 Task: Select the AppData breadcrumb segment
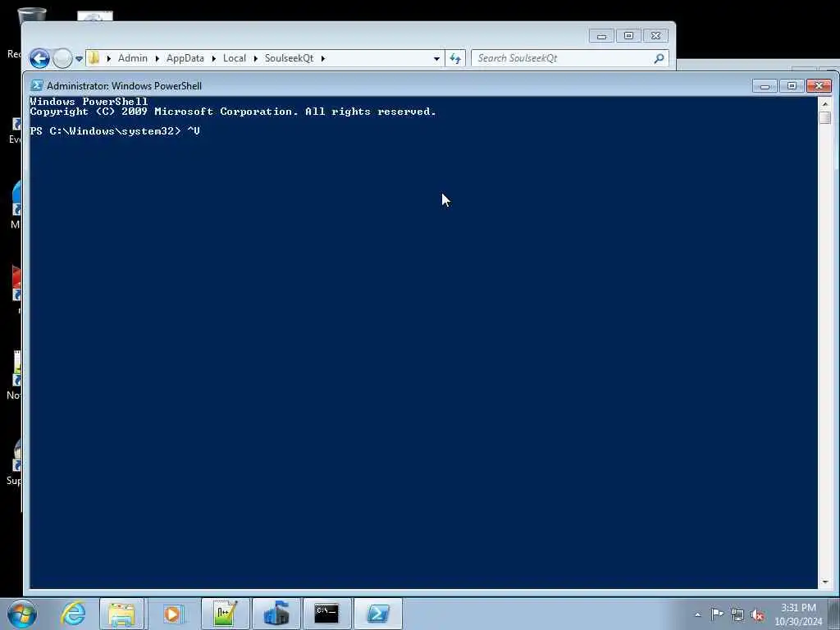(185, 58)
